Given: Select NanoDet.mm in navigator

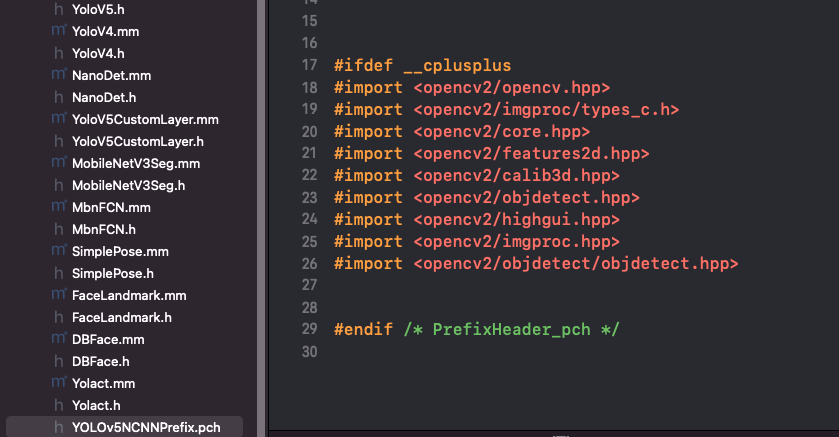Looking at the screenshot, I should tap(111, 75).
